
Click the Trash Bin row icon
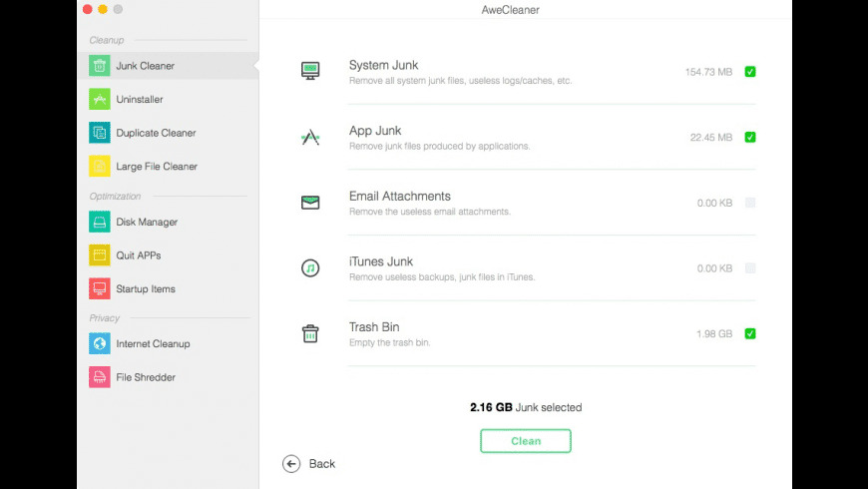(x=310, y=334)
